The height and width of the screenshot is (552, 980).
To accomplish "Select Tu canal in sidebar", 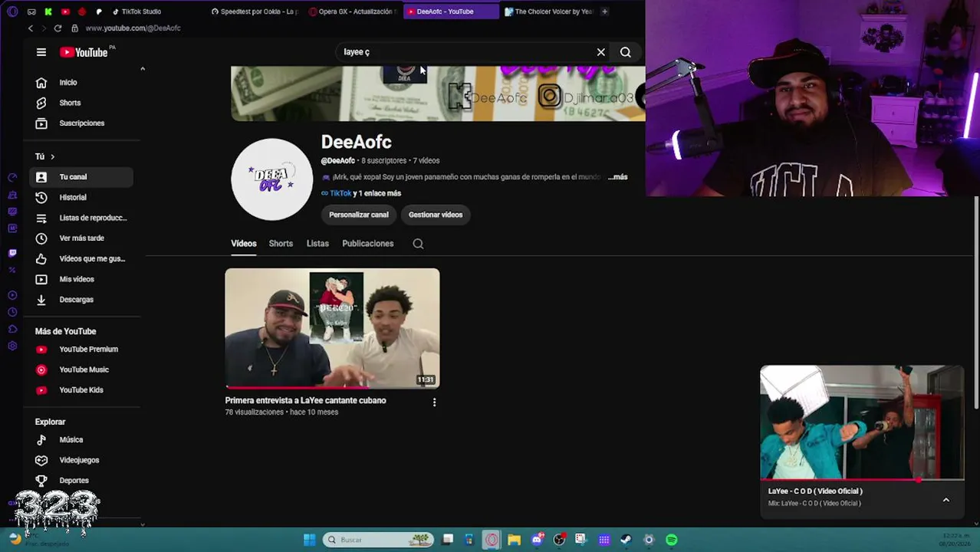I will pos(81,177).
